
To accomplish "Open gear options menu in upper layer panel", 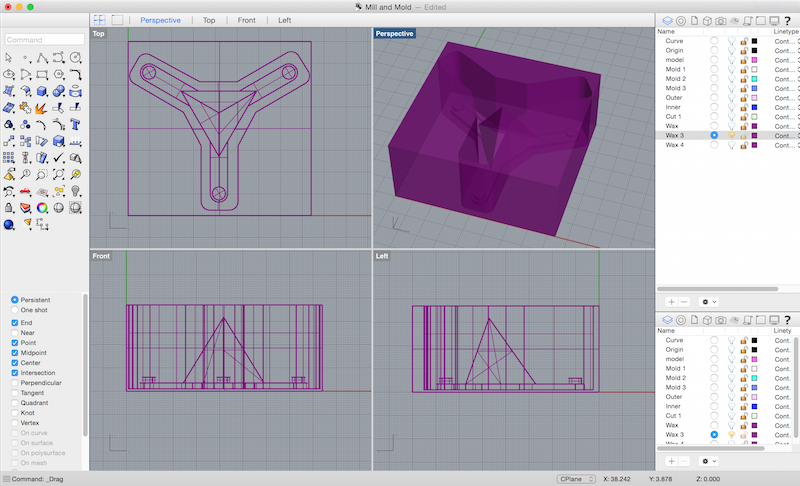I will coord(709,302).
